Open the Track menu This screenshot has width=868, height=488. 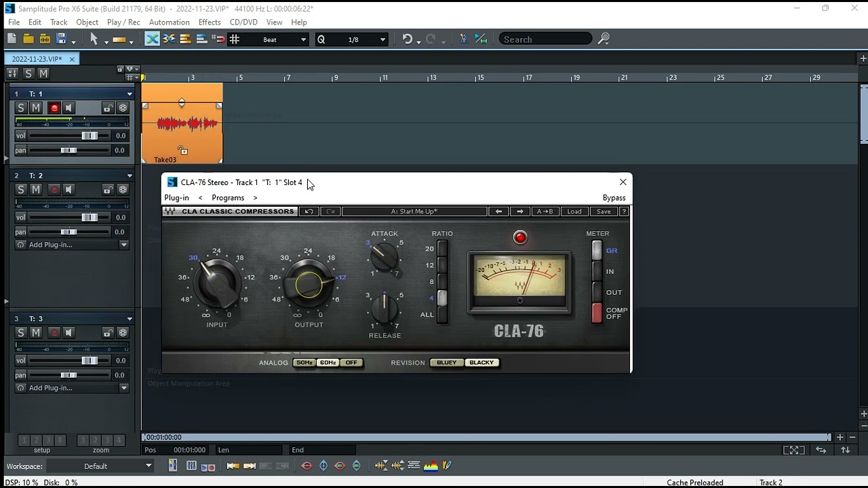(x=59, y=22)
